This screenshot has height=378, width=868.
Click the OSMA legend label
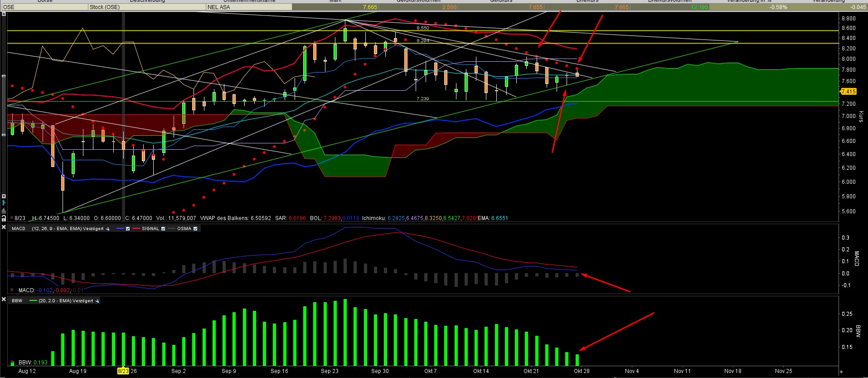click(184, 229)
